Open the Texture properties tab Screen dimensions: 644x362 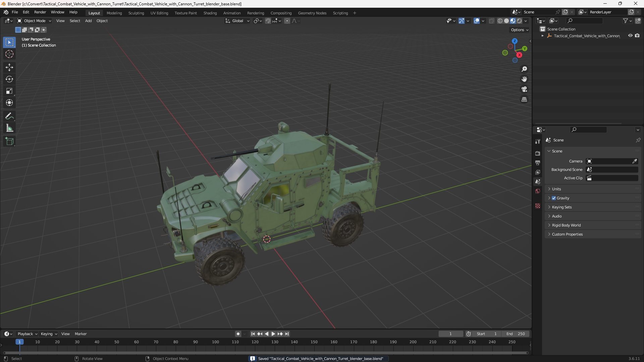click(538, 206)
